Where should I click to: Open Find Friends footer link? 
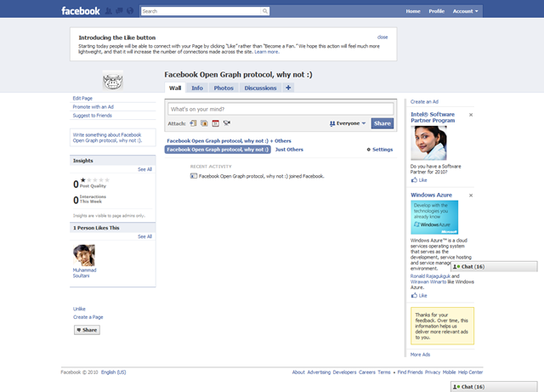pyautogui.click(x=410, y=372)
